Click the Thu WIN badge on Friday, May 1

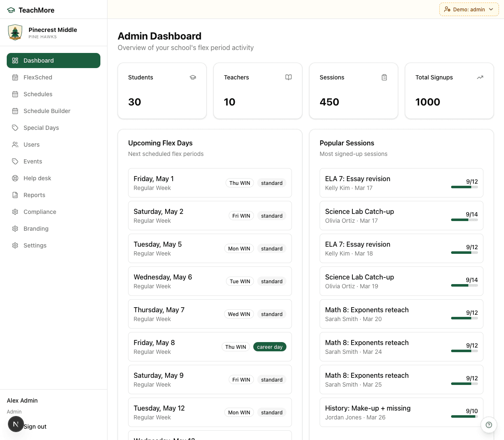coord(240,183)
